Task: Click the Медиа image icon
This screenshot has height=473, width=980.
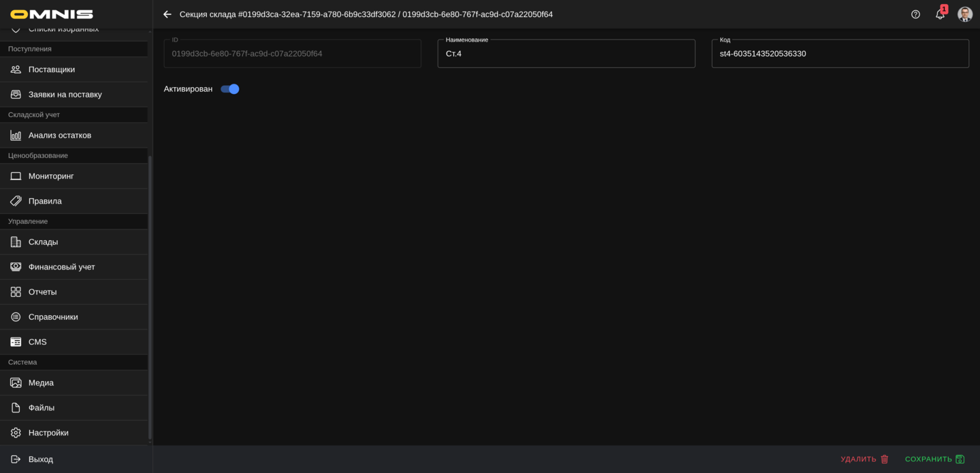Action: click(16, 382)
